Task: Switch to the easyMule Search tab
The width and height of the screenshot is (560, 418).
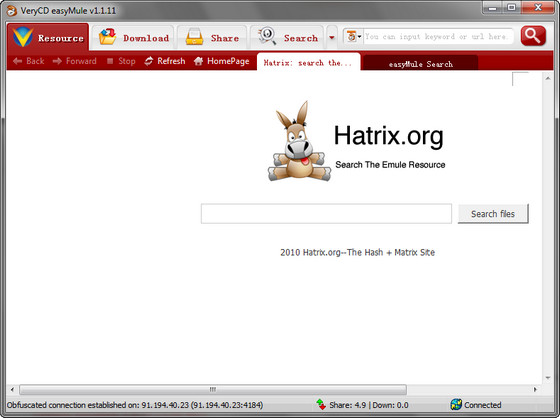Action: [420, 64]
